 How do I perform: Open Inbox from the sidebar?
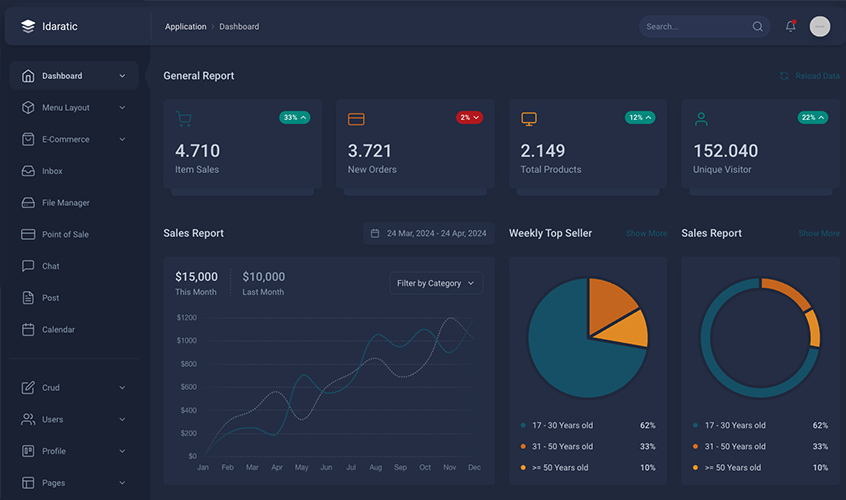pos(52,171)
